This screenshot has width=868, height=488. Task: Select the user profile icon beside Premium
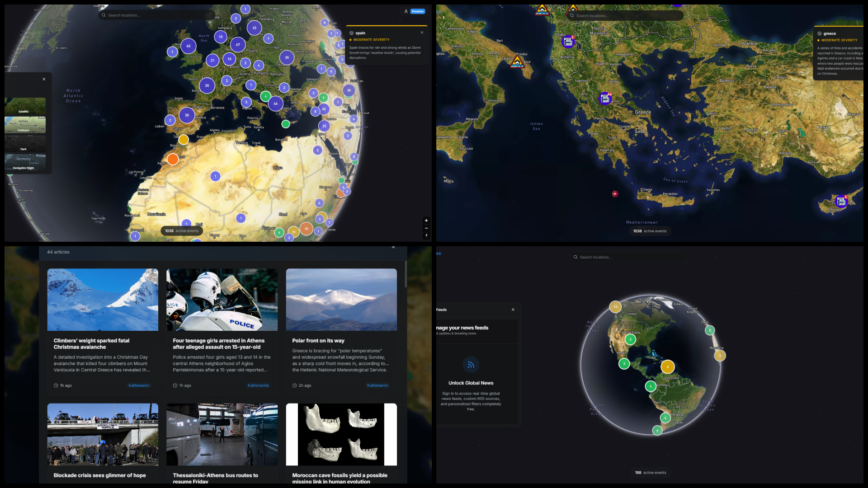pyautogui.click(x=406, y=11)
